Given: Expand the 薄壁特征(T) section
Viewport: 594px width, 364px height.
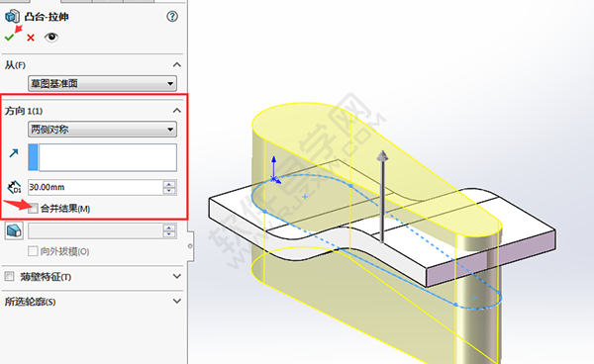Looking at the screenshot, I should pos(177,276).
